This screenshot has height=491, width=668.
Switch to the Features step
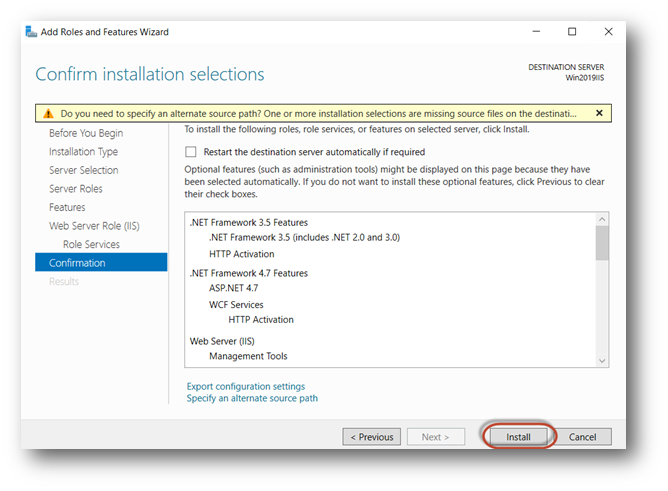point(67,207)
